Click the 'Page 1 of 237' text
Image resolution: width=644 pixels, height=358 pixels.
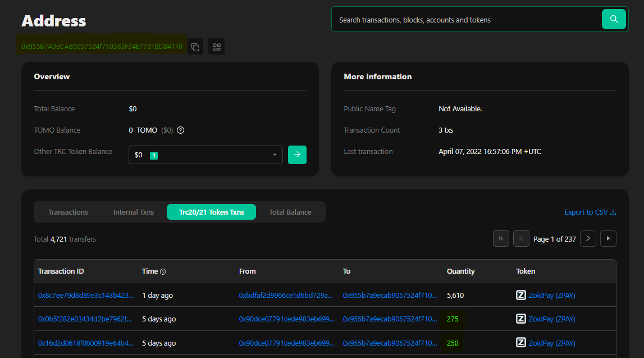tap(555, 239)
